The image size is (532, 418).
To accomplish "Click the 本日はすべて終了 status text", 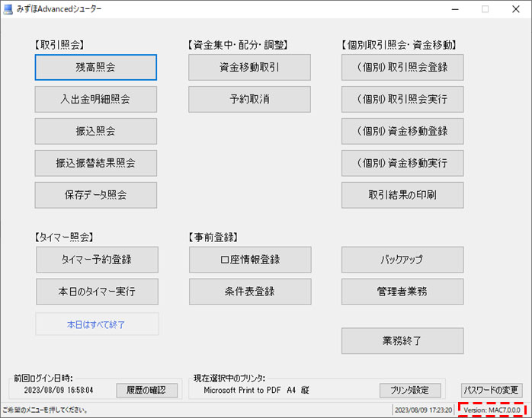I will 96,324.
